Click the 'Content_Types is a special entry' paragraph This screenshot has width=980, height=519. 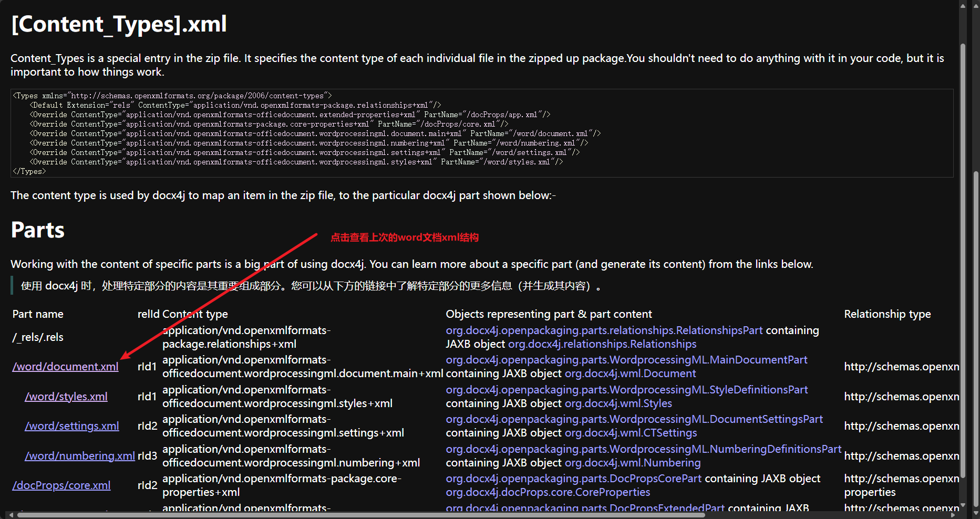[x=477, y=65]
